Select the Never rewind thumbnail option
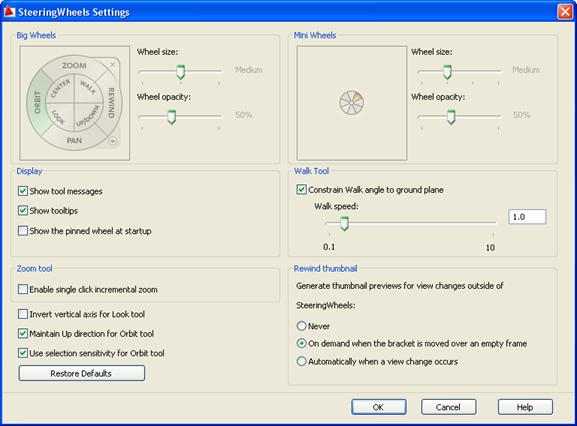The width and height of the screenshot is (577, 426). click(301, 326)
